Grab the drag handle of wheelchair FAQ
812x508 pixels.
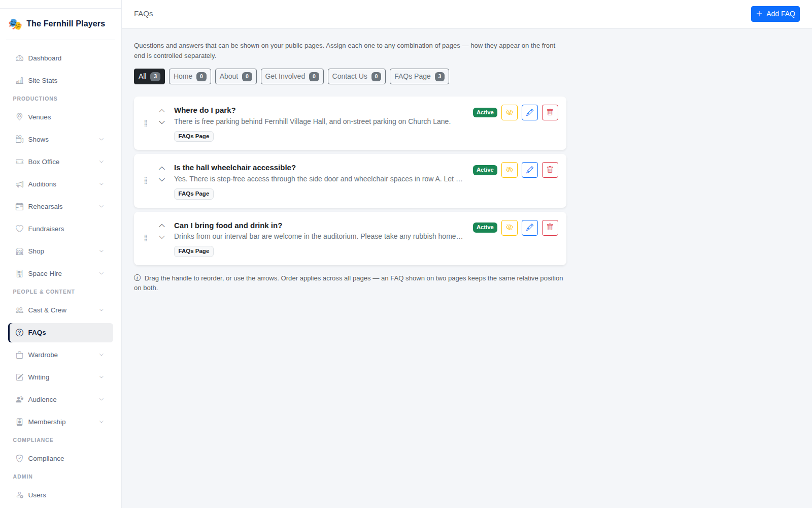click(x=146, y=181)
